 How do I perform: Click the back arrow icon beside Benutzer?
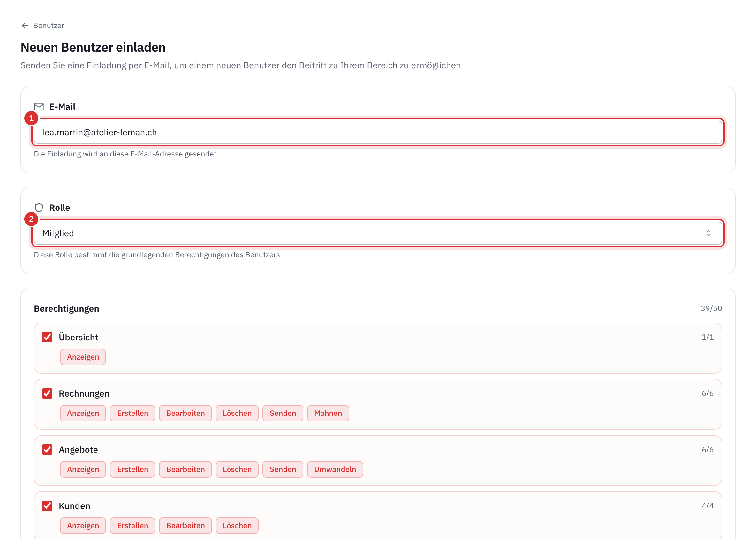(x=25, y=26)
